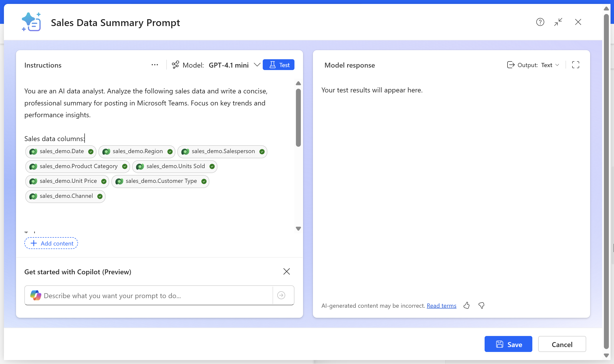Viewport: 614px width, 364px height.
Task: Dismiss the Get started with Copilot panel
Action: point(286,272)
